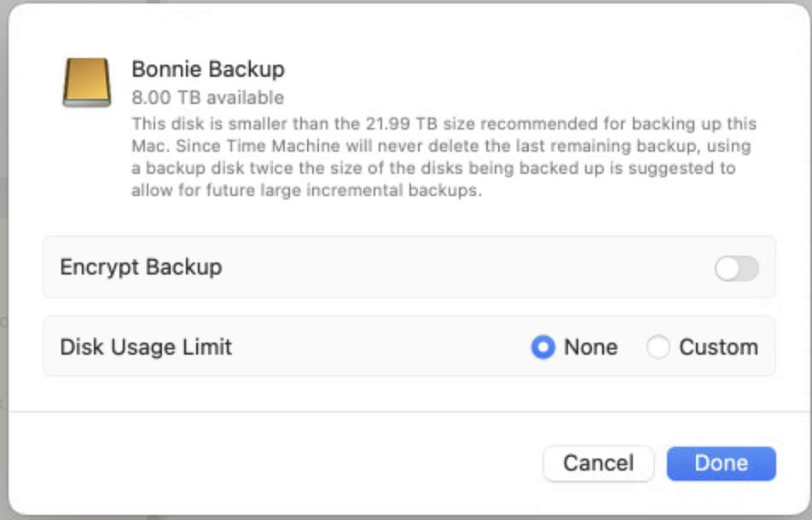Click the "None" option label text
This screenshot has width=812, height=520.
tap(590, 347)
